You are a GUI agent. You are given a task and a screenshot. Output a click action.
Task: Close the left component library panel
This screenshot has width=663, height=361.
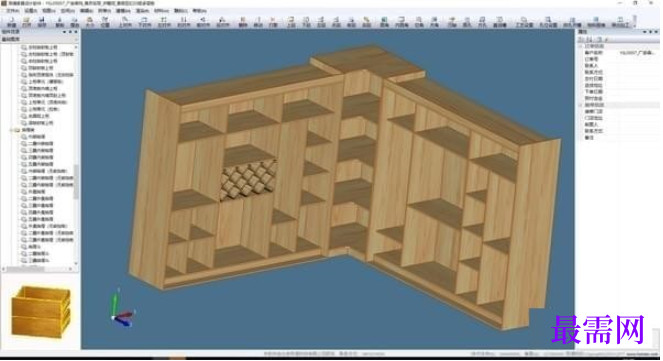[x=76, y=32]
